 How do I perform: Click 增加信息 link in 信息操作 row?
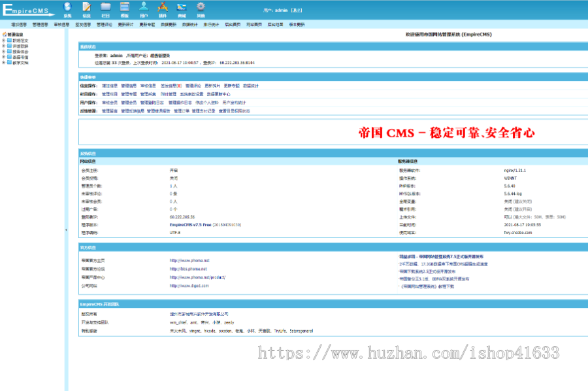(x=110, y=86)
